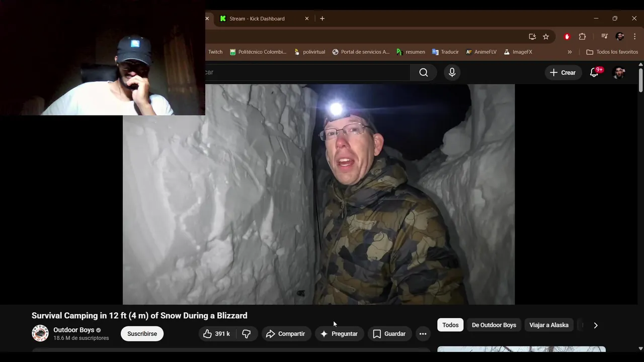Image resolution: width=644 pixels, height=362 pixels.
Task: Click the YouTube search input field
Action: click(307, 72)
